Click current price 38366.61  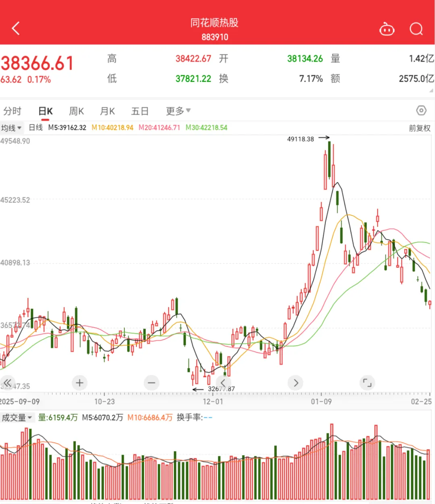pyautogui.click(x=37, y=63)
